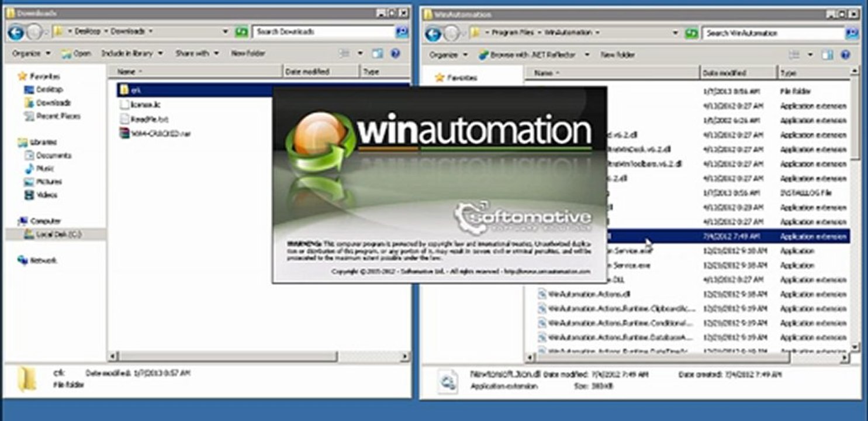Open the Videos library
Screen dimensions: 868x421
41,195
